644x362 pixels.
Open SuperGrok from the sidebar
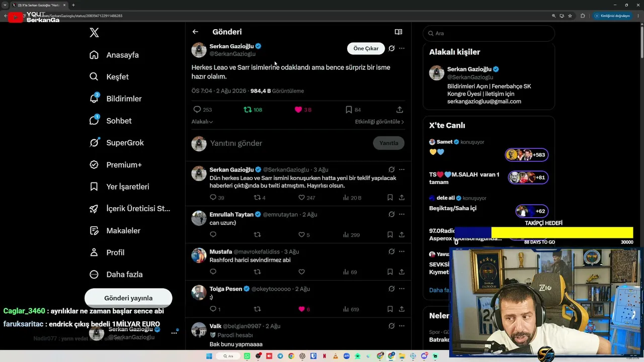click(117, 143)
